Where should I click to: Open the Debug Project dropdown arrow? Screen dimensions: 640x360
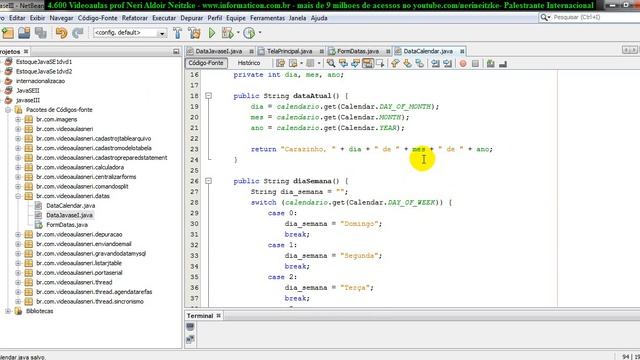tap(238, 33)
